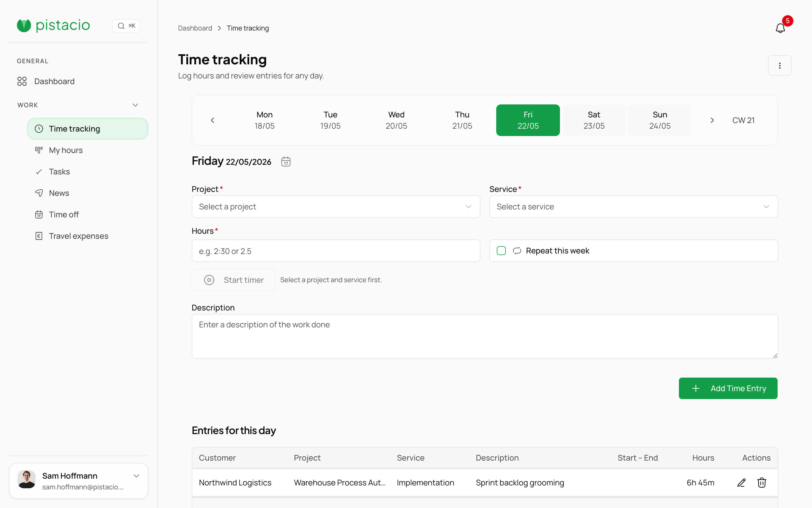Viewport: 812px width, 508px height.
Task: Open My hours page
Action: point(88,150)
